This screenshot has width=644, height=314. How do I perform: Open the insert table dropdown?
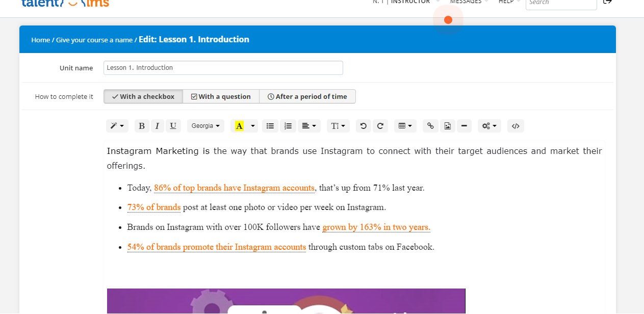405,126
